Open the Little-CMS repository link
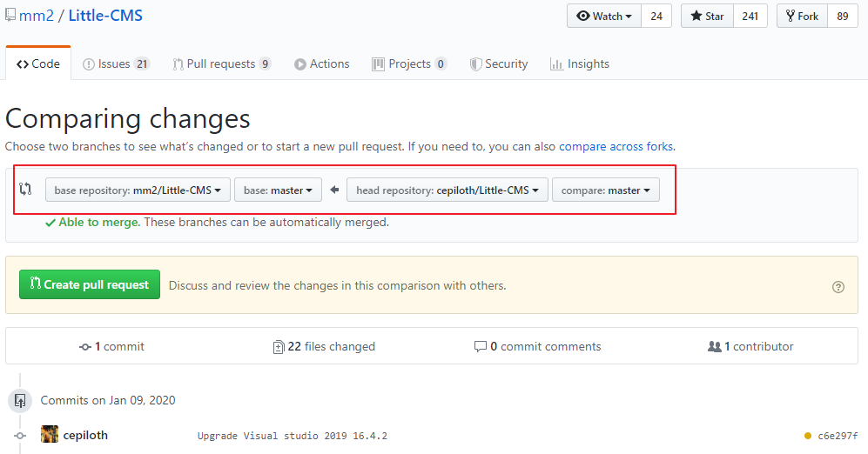 tap(105, 16)
